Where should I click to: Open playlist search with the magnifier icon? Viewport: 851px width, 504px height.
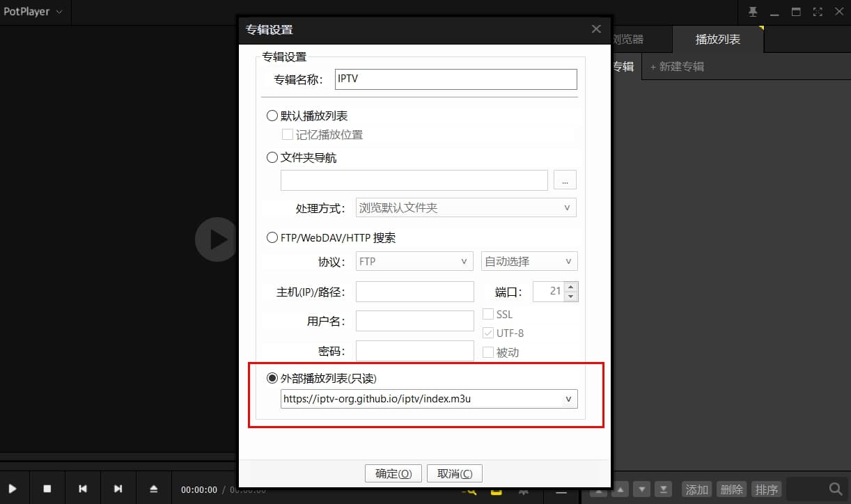835,488
